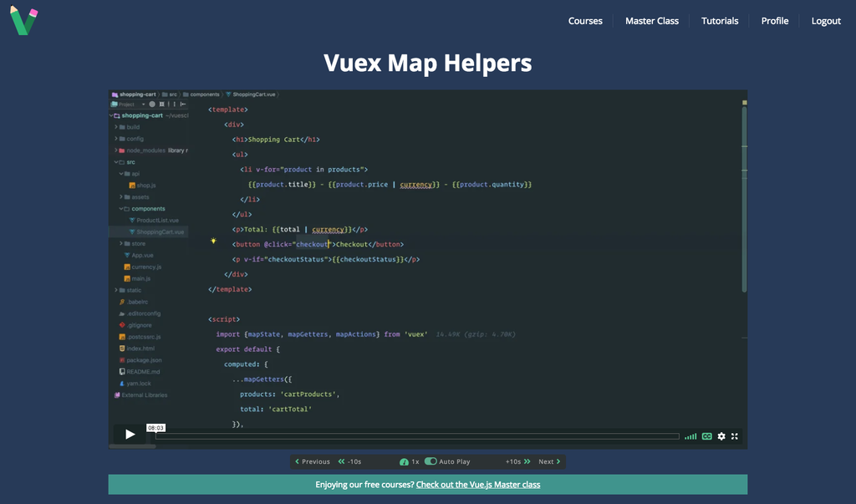Play the Vuex Map Helpers video
The height and width of the screenshot is (504, 856).
pyautogui.click(x=130, y=434)
